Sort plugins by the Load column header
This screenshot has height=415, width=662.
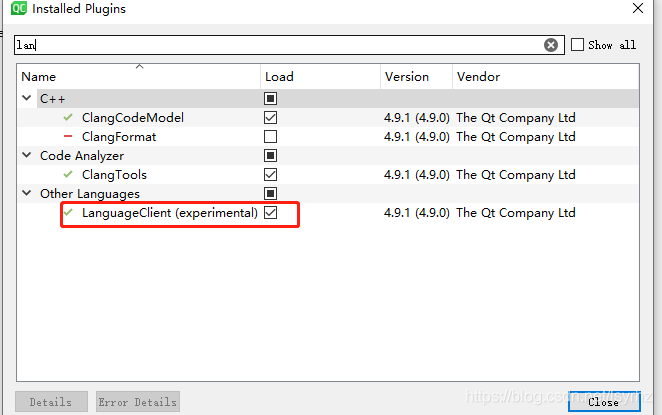(320, 76)
